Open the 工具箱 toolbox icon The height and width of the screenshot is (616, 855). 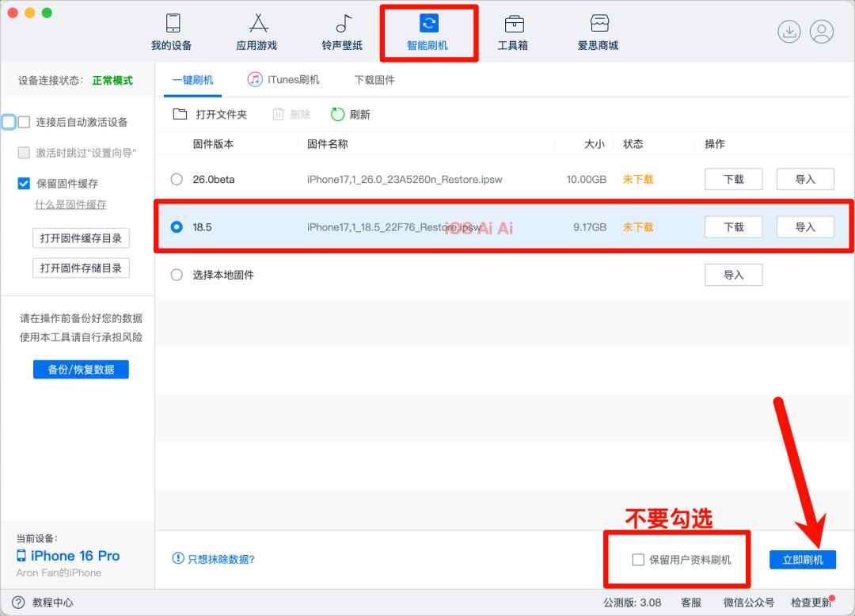(x=515, y=24)
